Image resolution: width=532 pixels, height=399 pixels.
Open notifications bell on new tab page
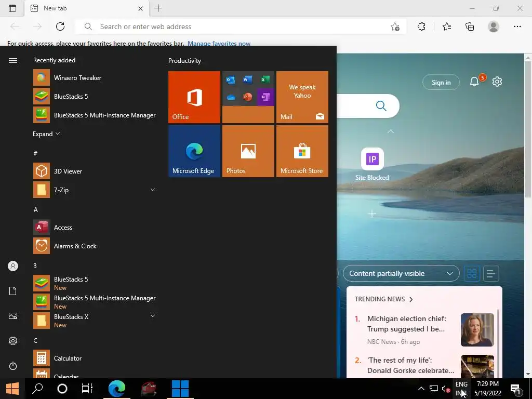pyautogui.click(x=475, y=82)
